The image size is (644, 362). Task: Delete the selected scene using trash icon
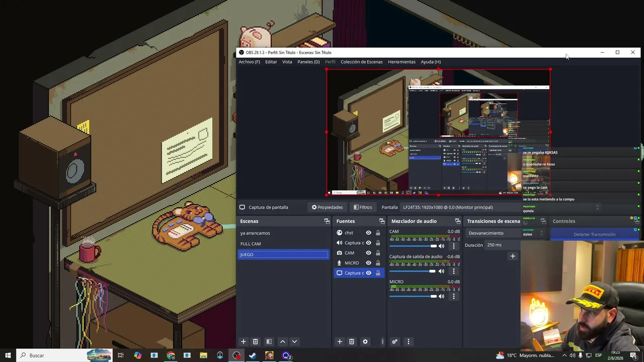click(x=256, y=341)
